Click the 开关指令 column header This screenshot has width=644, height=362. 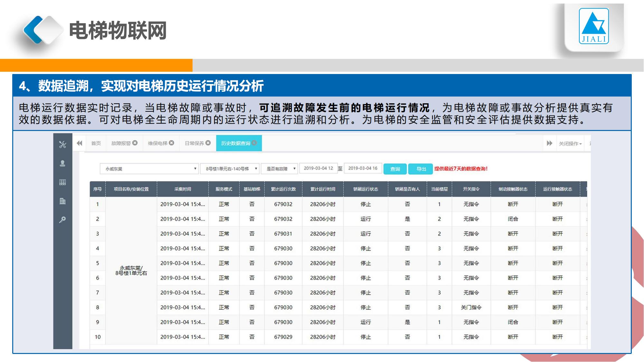click(x=471, y=189)
